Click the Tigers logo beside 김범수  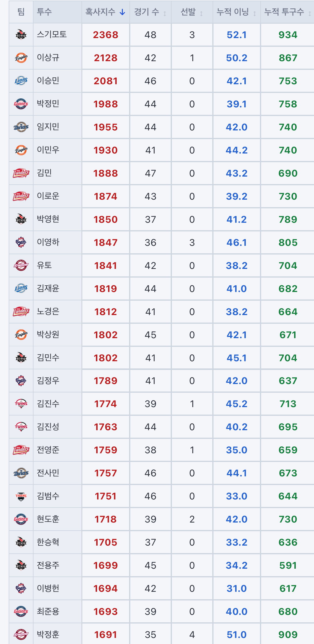pyautogui.click(x=21, y=496)
